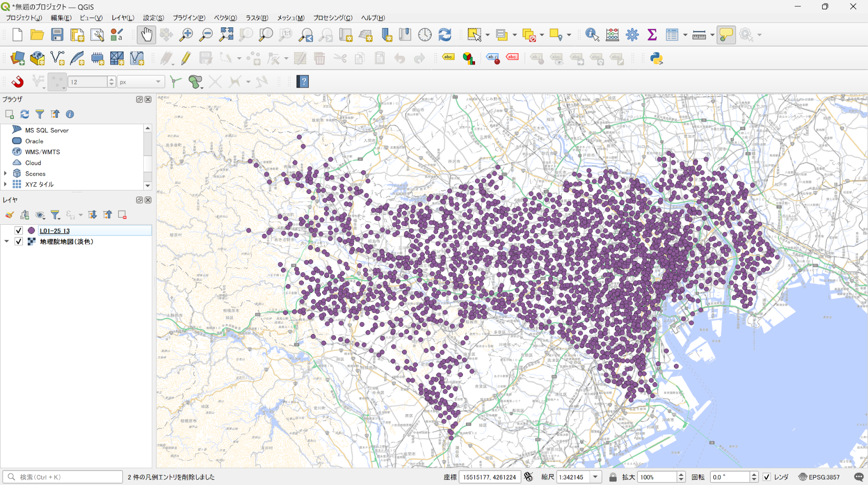Toggle visibility management eye icon in Layers

(40, 215)
